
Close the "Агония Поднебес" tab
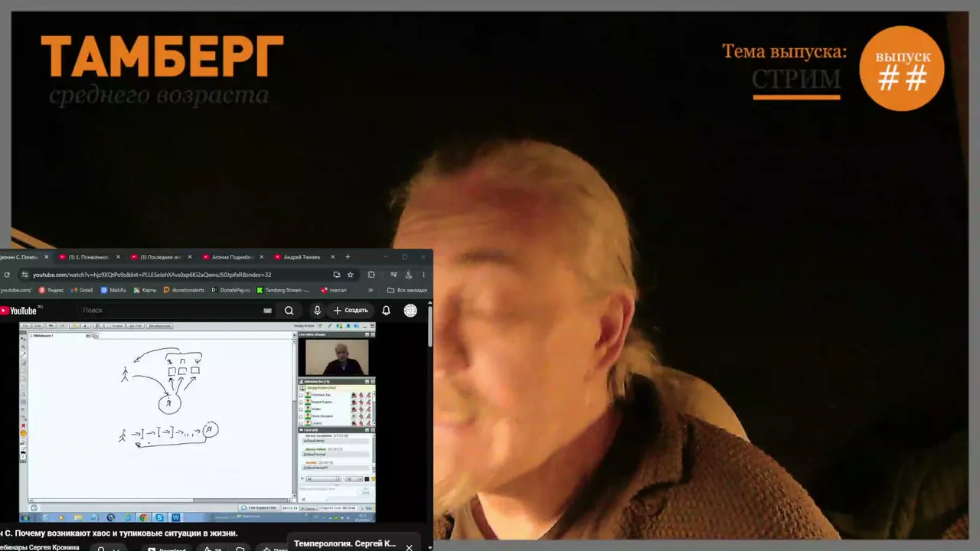coord(261,257)
